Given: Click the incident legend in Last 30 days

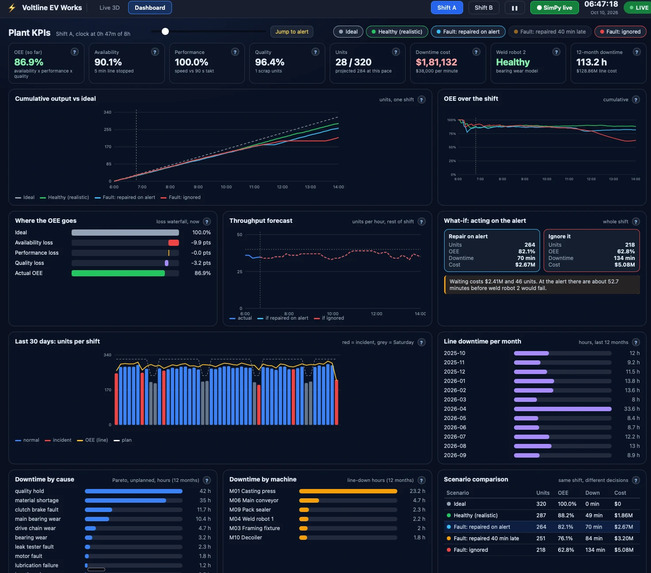Looking at the screenshot, I should (58, 440).
